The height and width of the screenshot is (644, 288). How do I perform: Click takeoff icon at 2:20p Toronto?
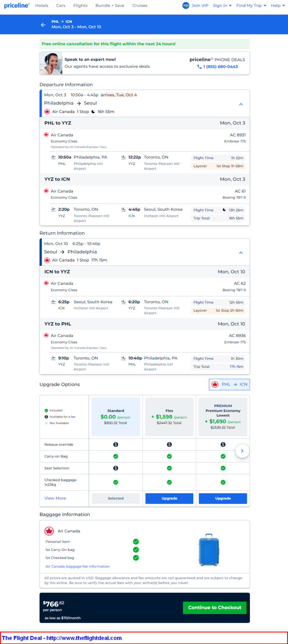[x=53, y=210]
